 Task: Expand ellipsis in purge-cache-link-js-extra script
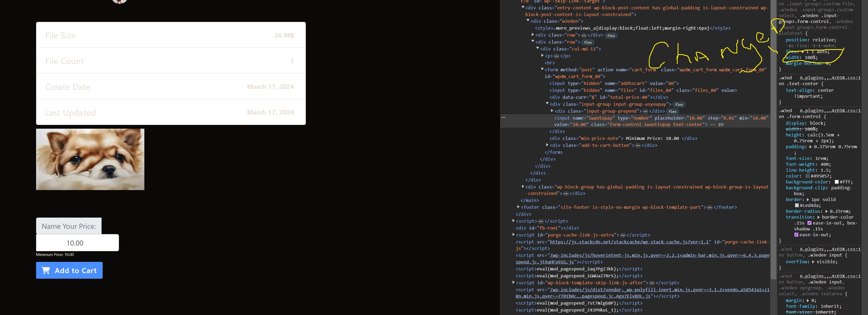click(x=623, y=235)
